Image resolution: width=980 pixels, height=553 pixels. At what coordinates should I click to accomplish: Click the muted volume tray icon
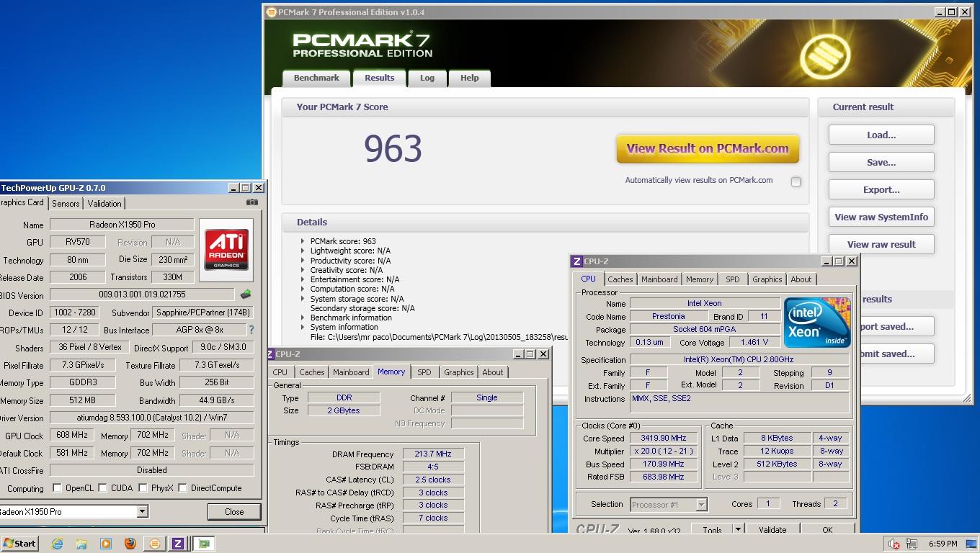[x=894, y=544]
